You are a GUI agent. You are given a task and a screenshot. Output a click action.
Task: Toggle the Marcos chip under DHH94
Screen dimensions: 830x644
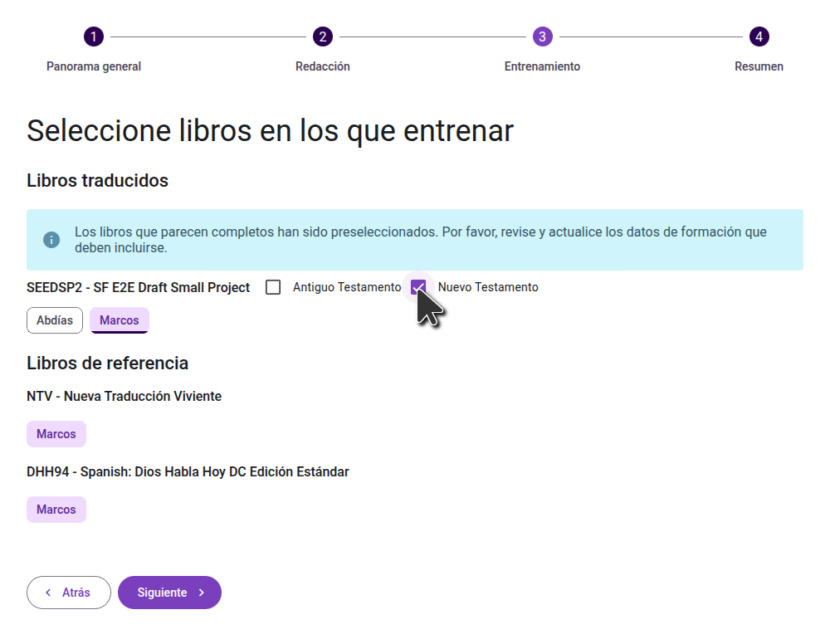coord(56,510)
